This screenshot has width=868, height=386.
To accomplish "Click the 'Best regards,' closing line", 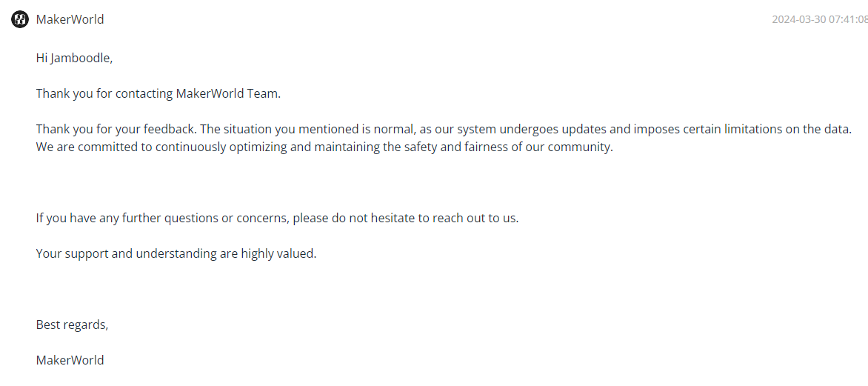I will tap(72, 325).
